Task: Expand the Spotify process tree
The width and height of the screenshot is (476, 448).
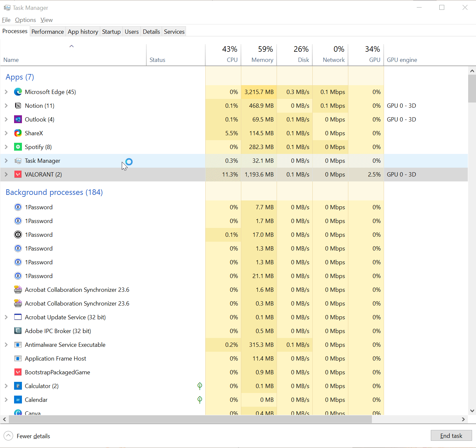Action: (6, 147)
